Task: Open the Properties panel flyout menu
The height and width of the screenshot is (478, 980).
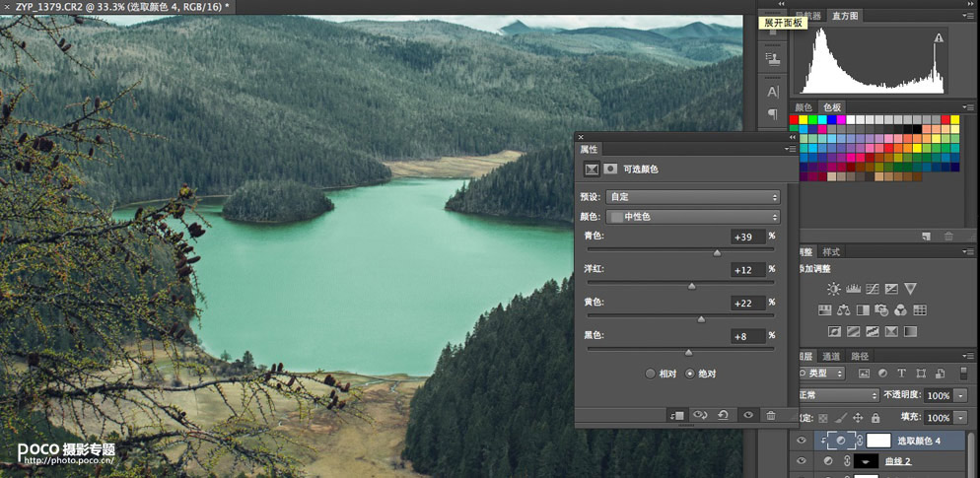Action: coord(789,150)
